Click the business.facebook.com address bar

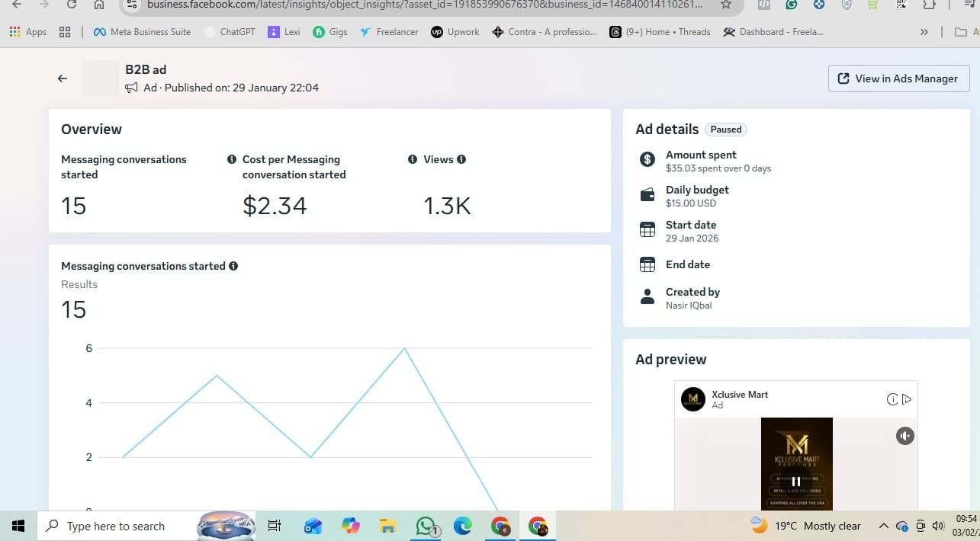pyautogui.click(x=423, y=5)
